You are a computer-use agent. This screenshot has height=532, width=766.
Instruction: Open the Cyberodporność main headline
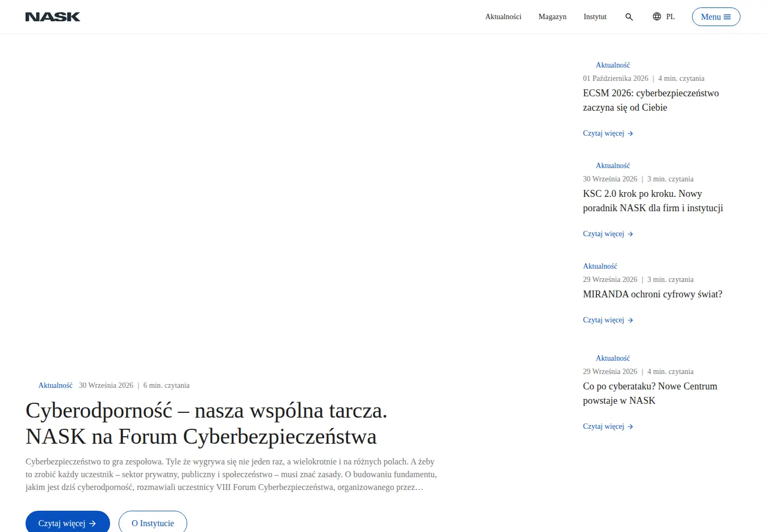click(x=206, y=423)
